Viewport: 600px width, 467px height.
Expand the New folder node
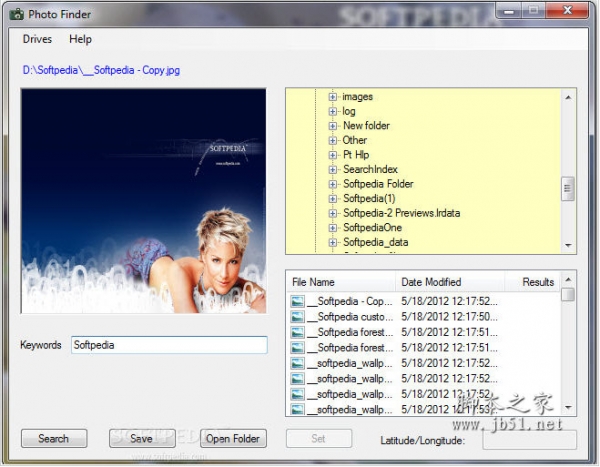point(333,126)
